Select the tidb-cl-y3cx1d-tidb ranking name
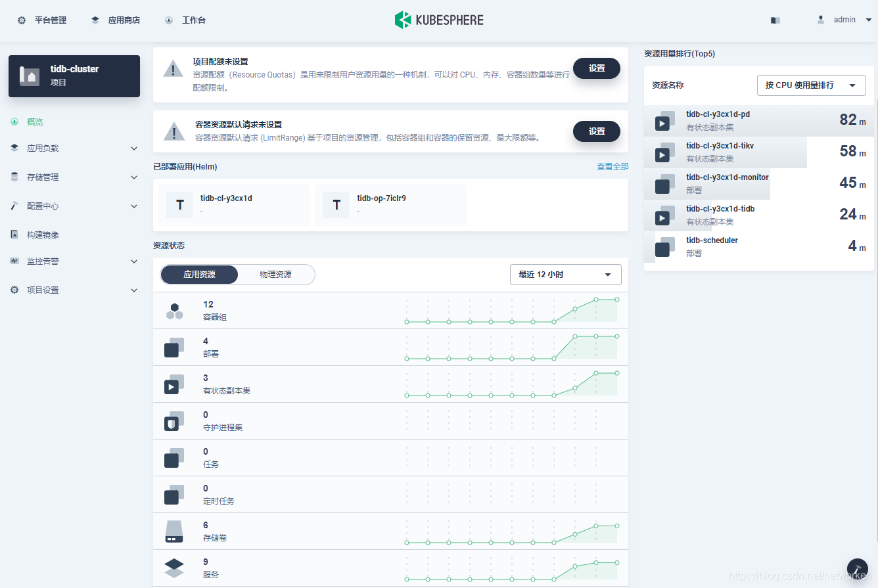Viewport: 878px width, 588px height. coord(720,209)
